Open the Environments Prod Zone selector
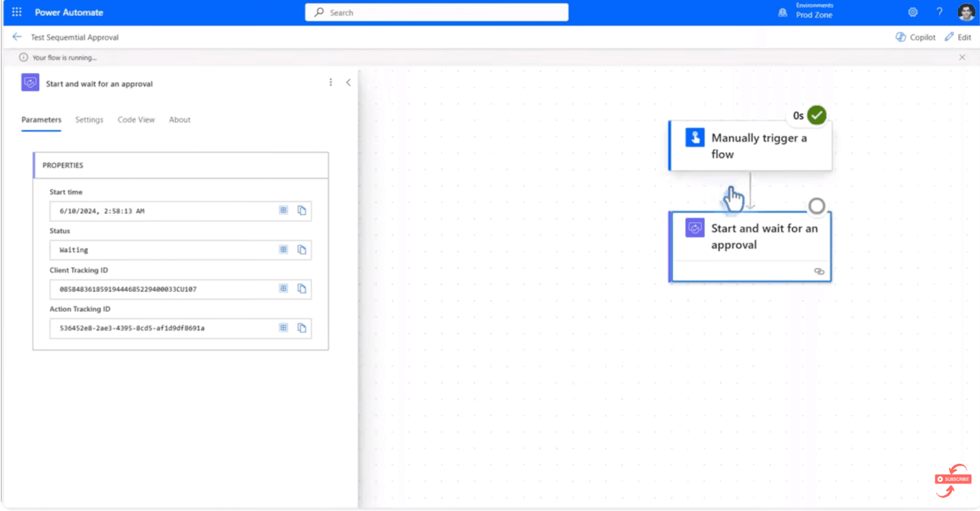 (815, 11)
